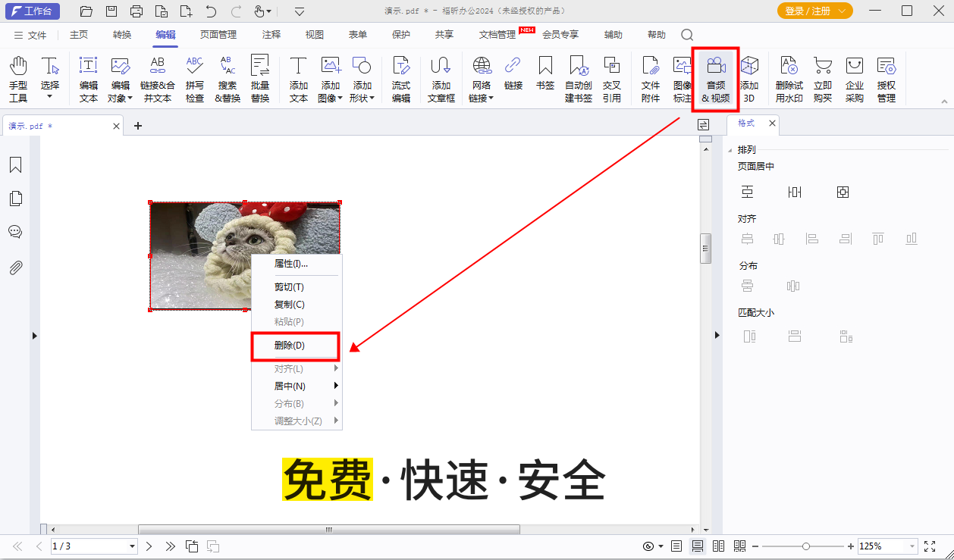
Task: Enable two-page facing view mode
Action: (x=718, y=546)
